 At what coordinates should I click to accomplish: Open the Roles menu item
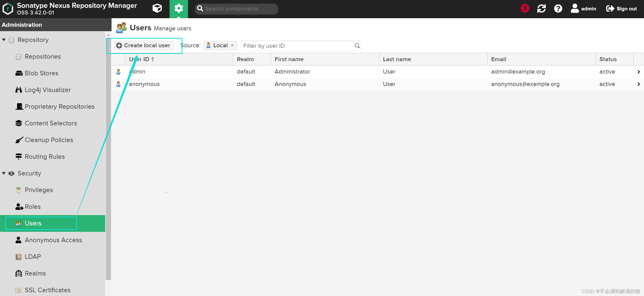[33, 207]
